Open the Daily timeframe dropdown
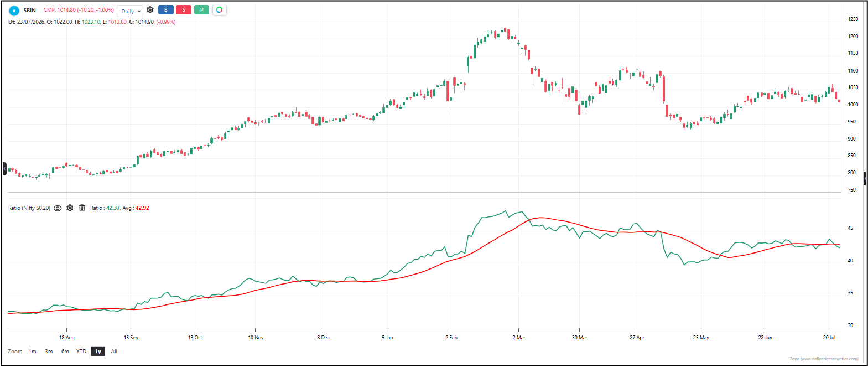This screenshot has width=868, height=367. pos(131,11)
